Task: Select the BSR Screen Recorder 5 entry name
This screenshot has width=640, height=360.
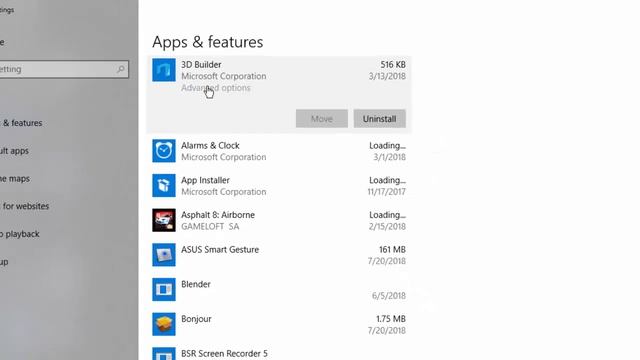Action: tap(224, 353)
